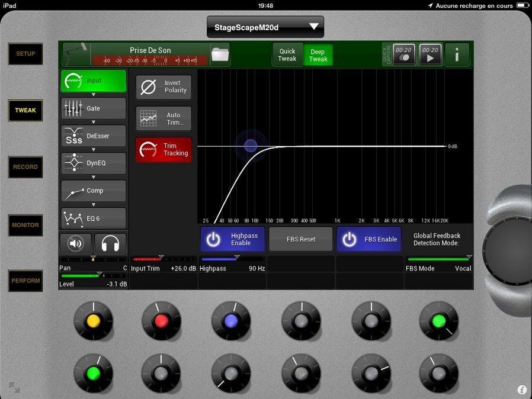Click the FBS Reset button
Viewport: 532px width, 399px height.
point(301,239)
